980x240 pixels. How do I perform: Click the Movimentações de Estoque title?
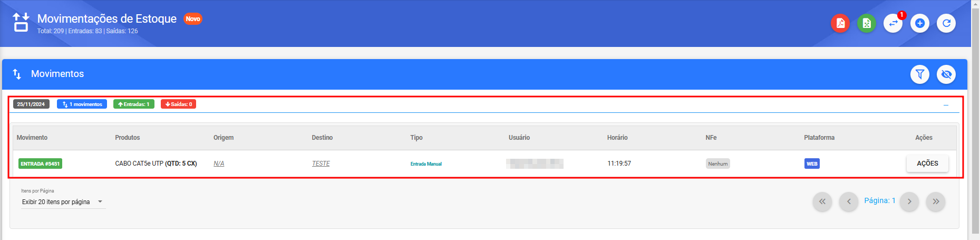tap(107, 18)
